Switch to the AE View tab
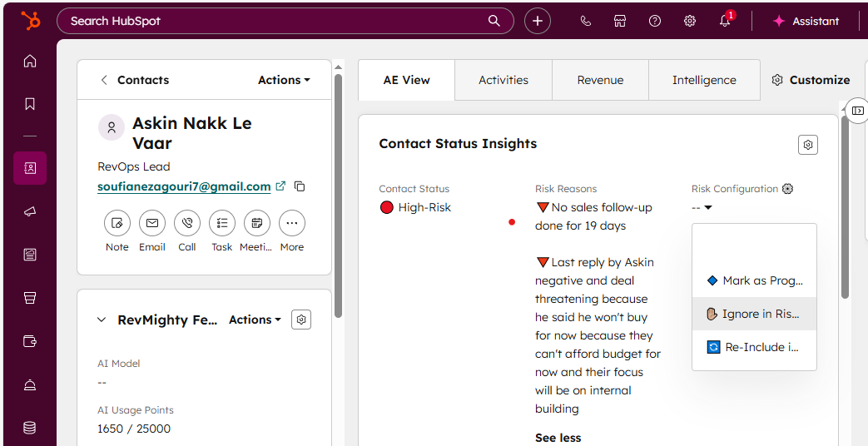Viewport: 868px width, 446px height. point(407,80)
